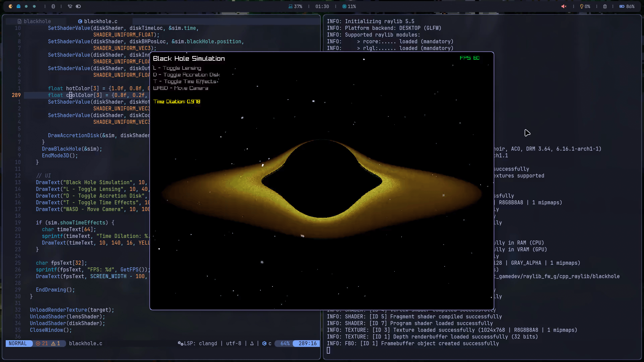Click the C file icon on blackhole.c tab
The height and width of the screenshot is (362, 644).
click(80, 21)
